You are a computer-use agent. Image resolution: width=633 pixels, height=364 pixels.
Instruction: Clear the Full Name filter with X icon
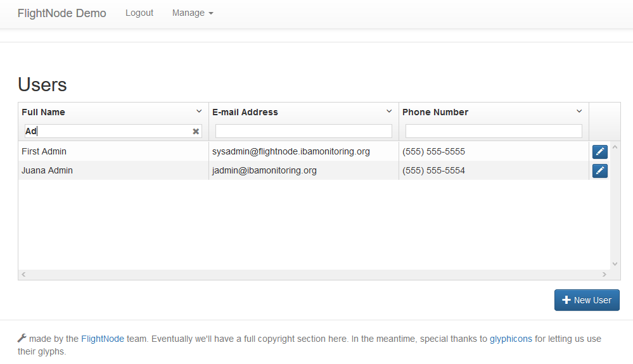196,132
